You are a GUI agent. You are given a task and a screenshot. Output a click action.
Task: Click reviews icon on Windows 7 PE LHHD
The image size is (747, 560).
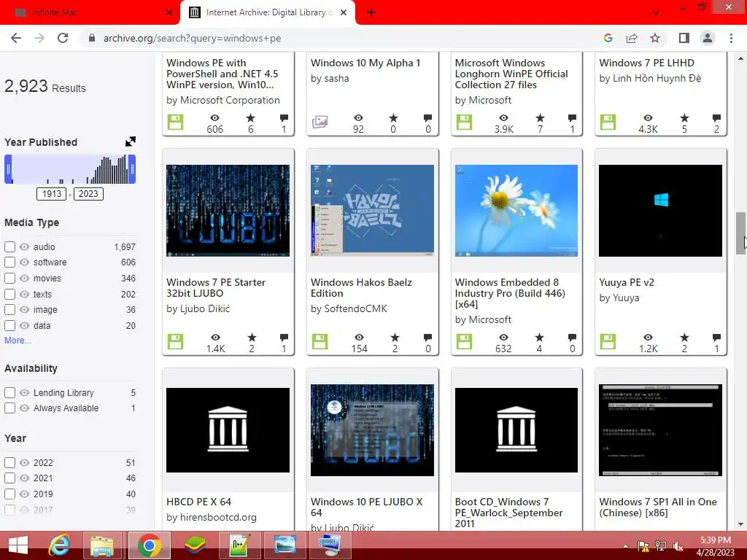tap(716, 118)
